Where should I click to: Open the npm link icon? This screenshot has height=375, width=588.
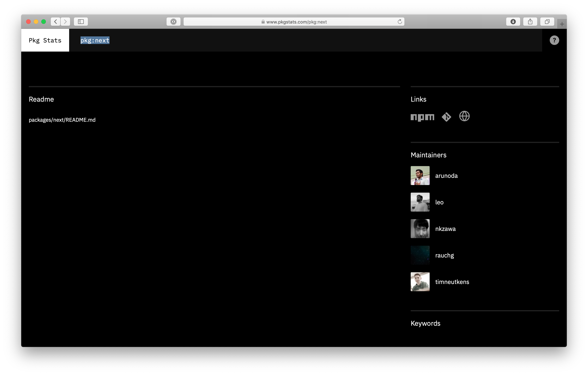422,117
